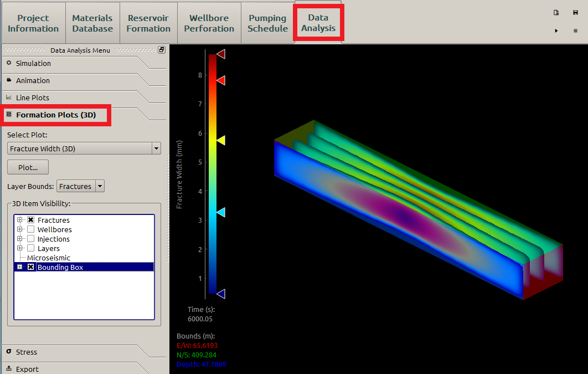This screenshot has width=588, height=374.
Task: Enable the Wellbores visibility checkbox
Action: point(31,229)
